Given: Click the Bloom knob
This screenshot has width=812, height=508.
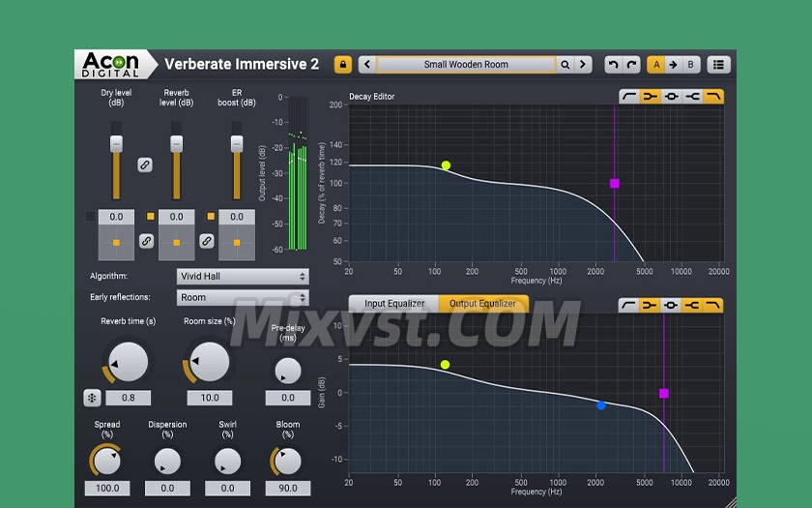Looking at the screenshot, I should (288, 462).
